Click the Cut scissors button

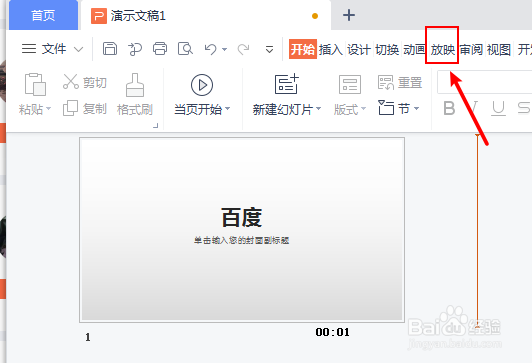tap(85, 82)
